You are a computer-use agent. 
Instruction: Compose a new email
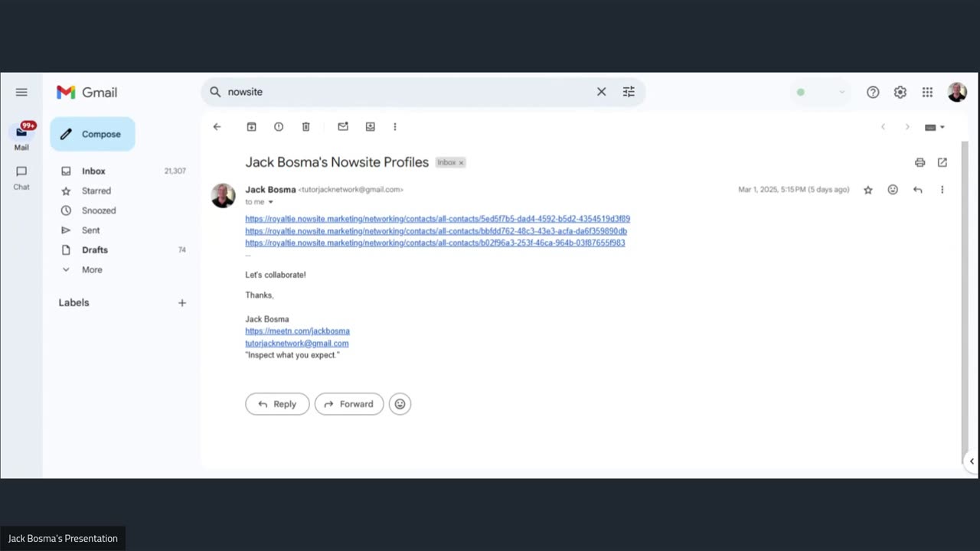point(93,134)
